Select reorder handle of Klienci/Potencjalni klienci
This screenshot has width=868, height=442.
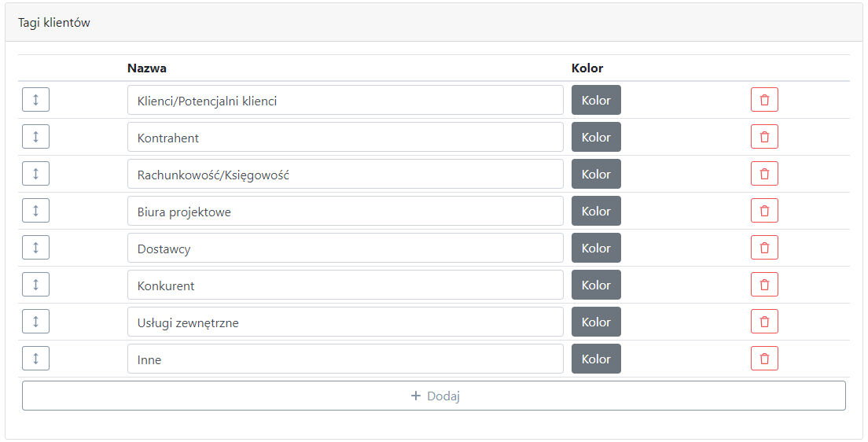[36, 100]
